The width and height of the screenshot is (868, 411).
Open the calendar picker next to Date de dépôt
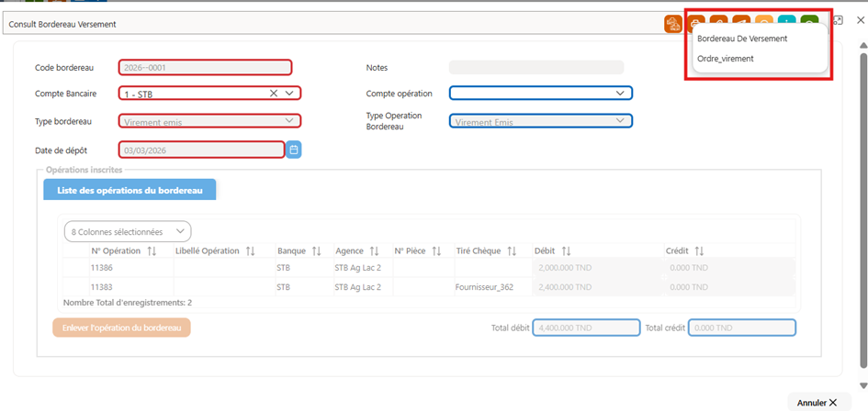pyautogui.click(x=294, y=150)
